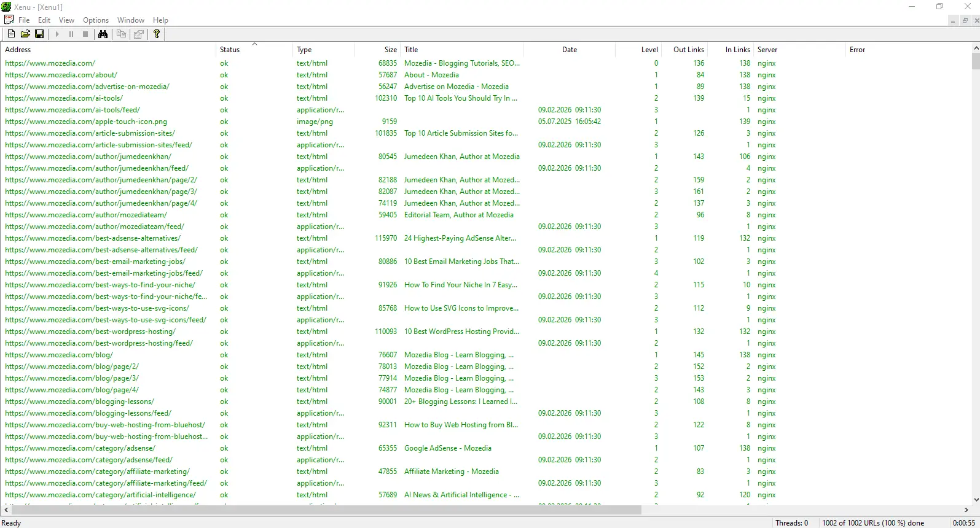Click the Pause toolbar button
This screenshot has width=980, height=528.
(x=71, y=34)
